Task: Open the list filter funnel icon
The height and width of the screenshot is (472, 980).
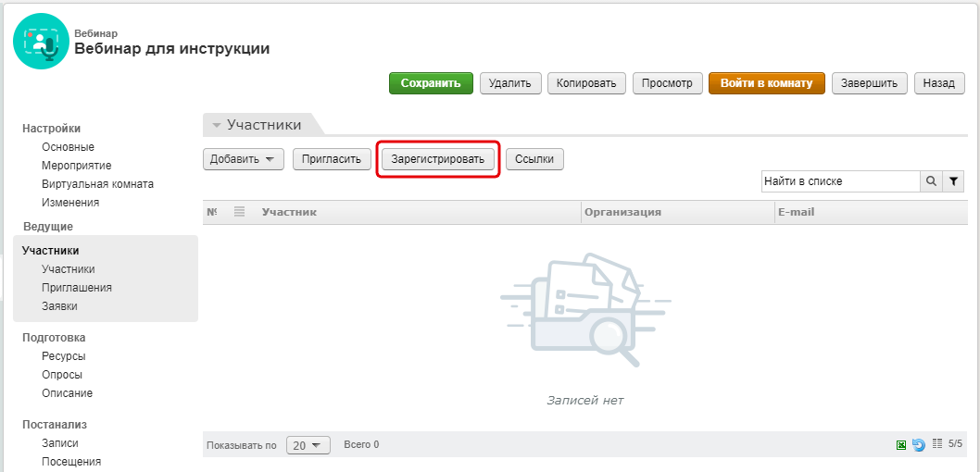Action: [x=953, y=181]
